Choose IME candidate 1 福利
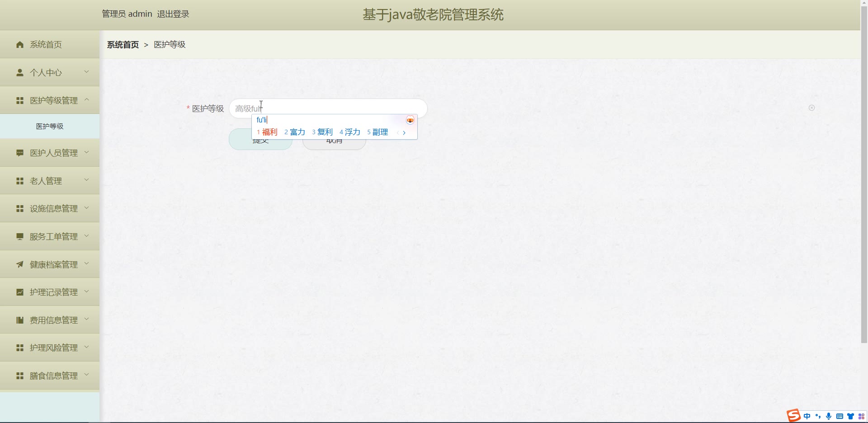The height and width of the screenshot is (423, 868). (x=267, y=132)
